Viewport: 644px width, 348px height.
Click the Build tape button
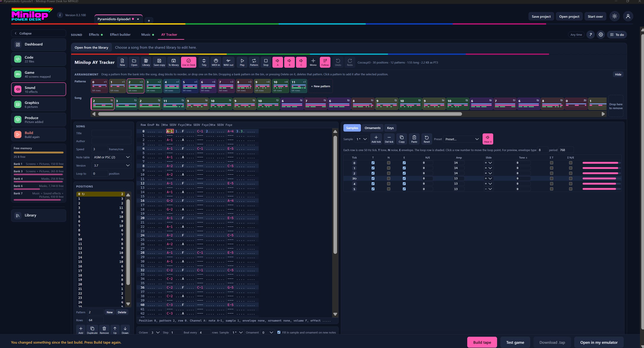point(482,342)
